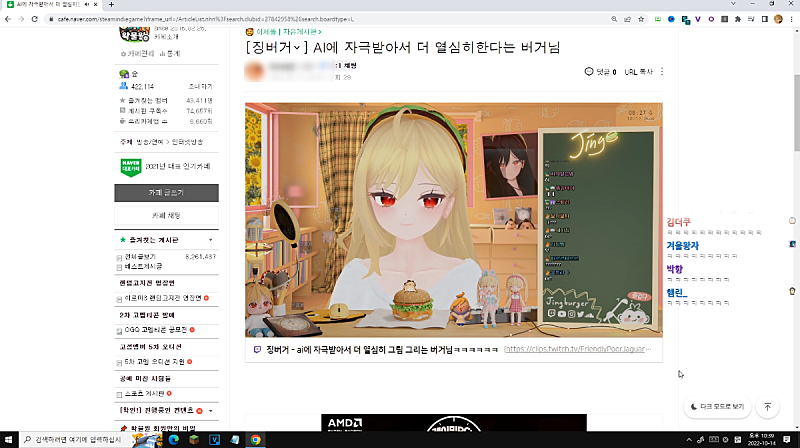800x448 pixels.
Task: Close the current Naver cafe tab
Action: point(95,5)
